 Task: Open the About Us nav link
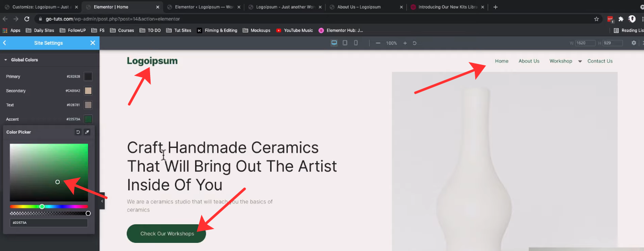[529, 61]
